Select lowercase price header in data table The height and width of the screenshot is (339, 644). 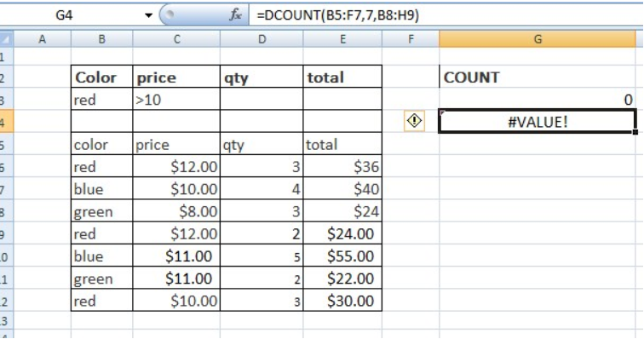coord(176,144)
